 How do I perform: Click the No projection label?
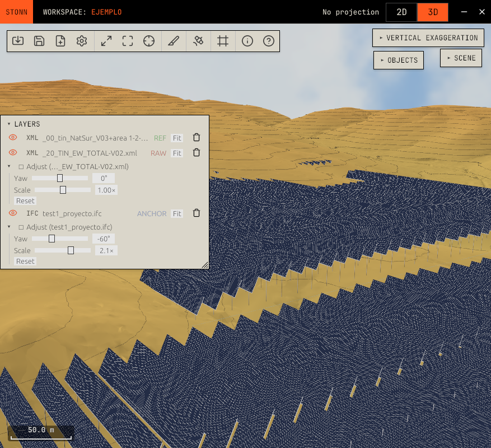[x=350, y=12]
